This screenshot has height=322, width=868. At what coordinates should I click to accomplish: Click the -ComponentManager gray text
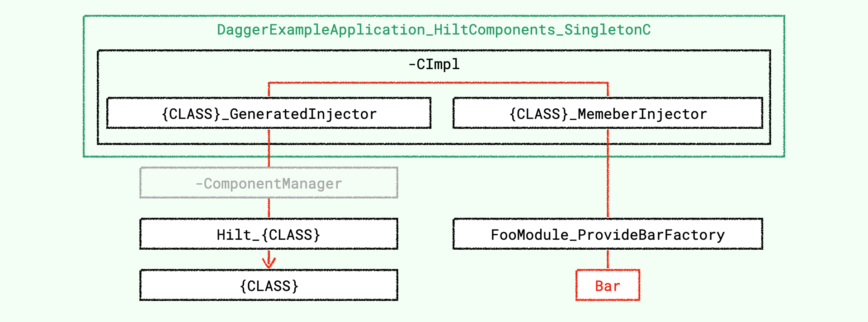tap(269, 183)
